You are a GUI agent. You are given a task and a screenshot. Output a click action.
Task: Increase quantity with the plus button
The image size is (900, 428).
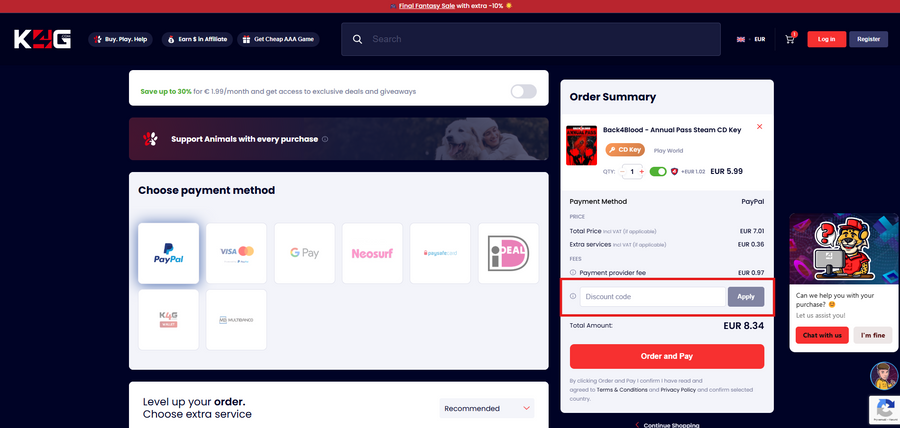coord(641,172)
